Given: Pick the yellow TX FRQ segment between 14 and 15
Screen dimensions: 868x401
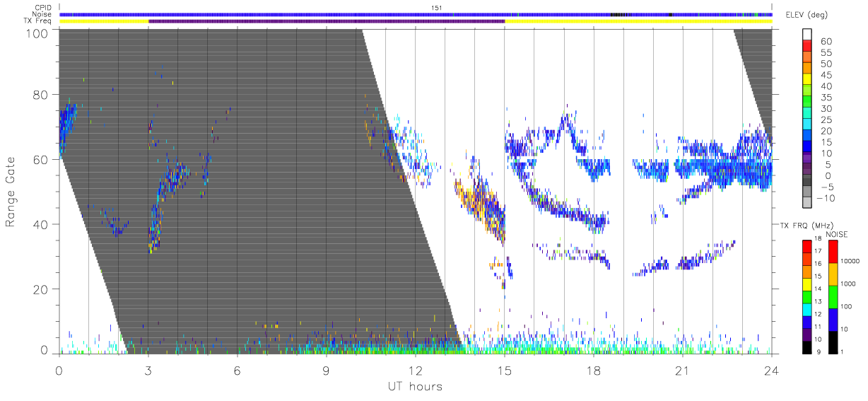Looking at the screenshot, I should tap(807, 284).
